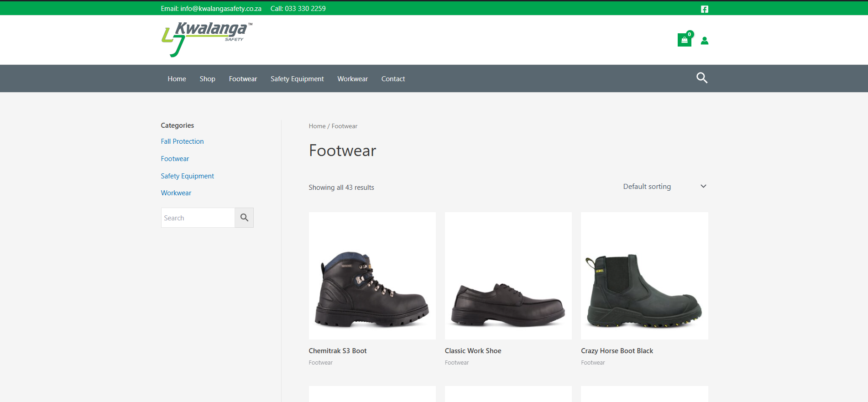Click the sorting dropdown chevron arrow
The image size is (868, 402).
[703, 186]
